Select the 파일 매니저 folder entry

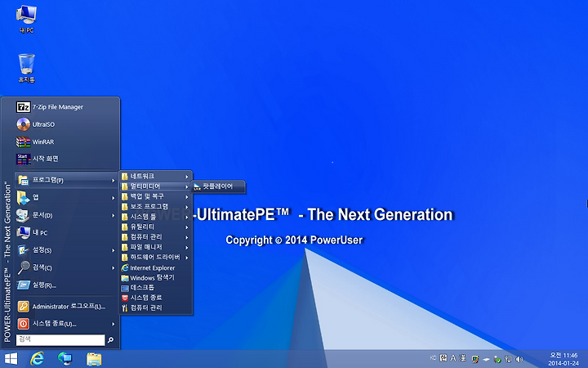point(156,247)
